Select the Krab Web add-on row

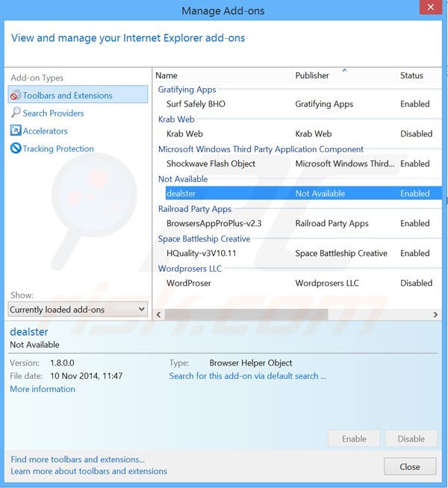pos(304,134)
